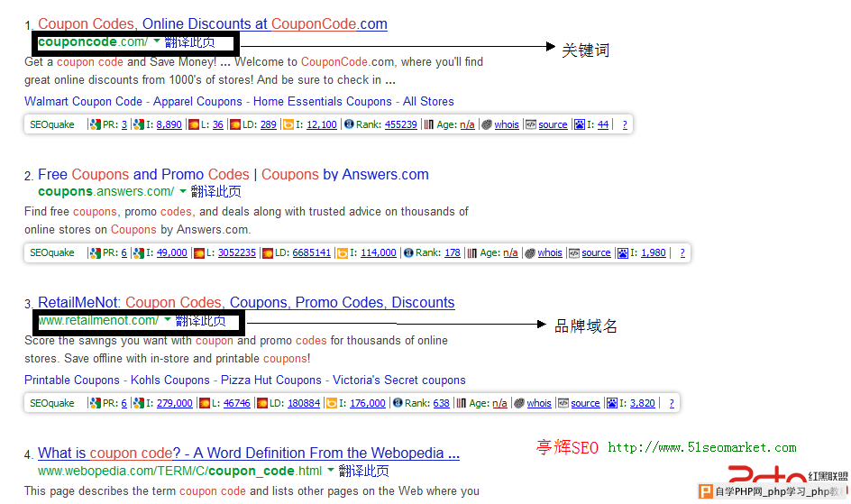
Task: Open the Walmart Coupon Code sitelink
Action: point(83,102)
